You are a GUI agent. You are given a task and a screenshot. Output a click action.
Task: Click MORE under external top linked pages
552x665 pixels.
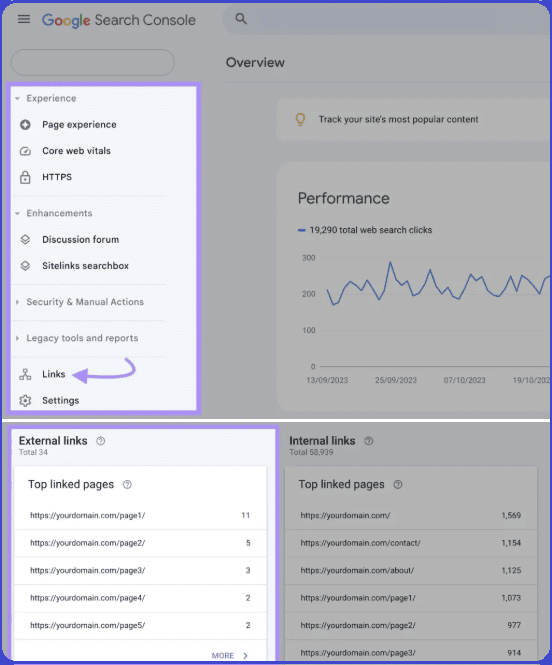(223, 656)
